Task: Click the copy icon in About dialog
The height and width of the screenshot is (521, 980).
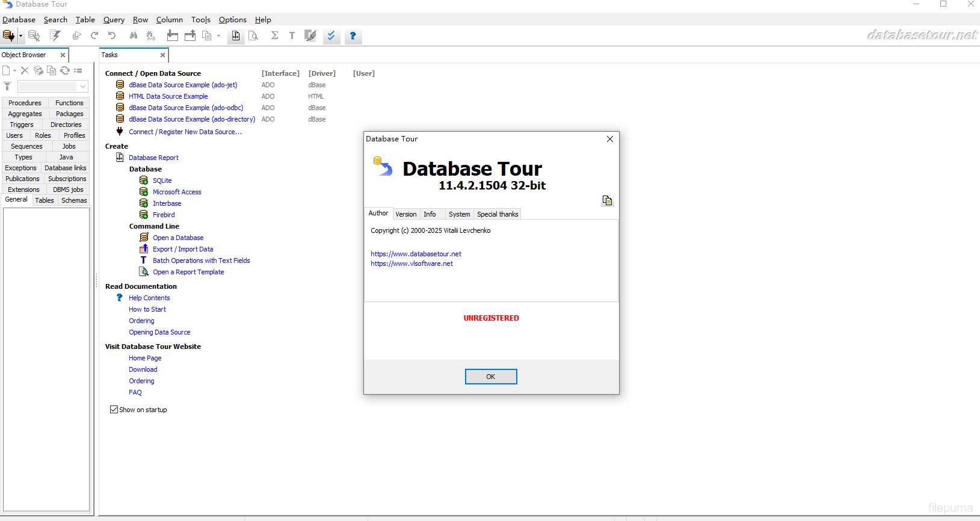Action: (607, 200)
